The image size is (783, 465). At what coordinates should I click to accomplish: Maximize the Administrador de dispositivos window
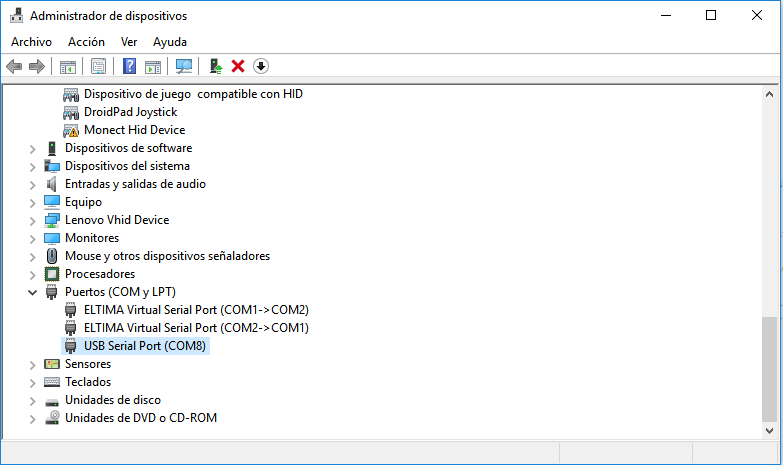coord(711,15)
